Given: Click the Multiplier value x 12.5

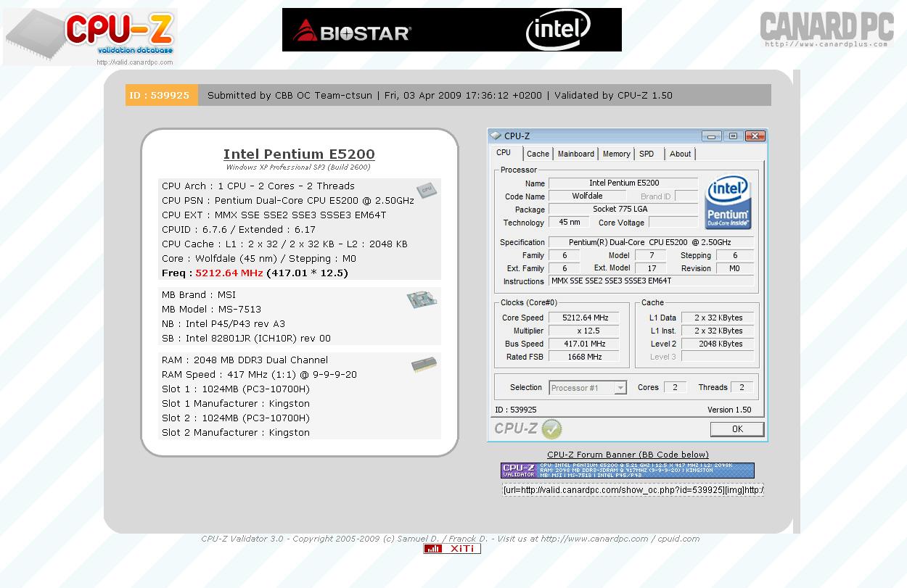Looking at the screenshot, I should coord(584,331).
